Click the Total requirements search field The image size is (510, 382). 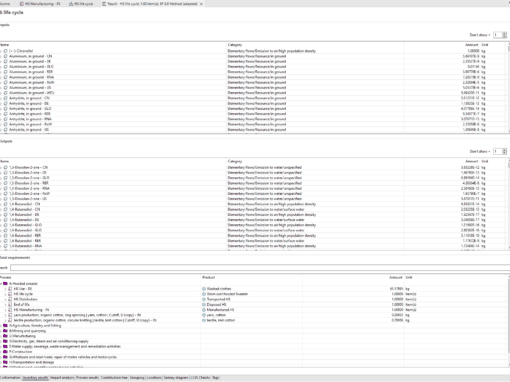pyautogui.click(x=260, y=268)
